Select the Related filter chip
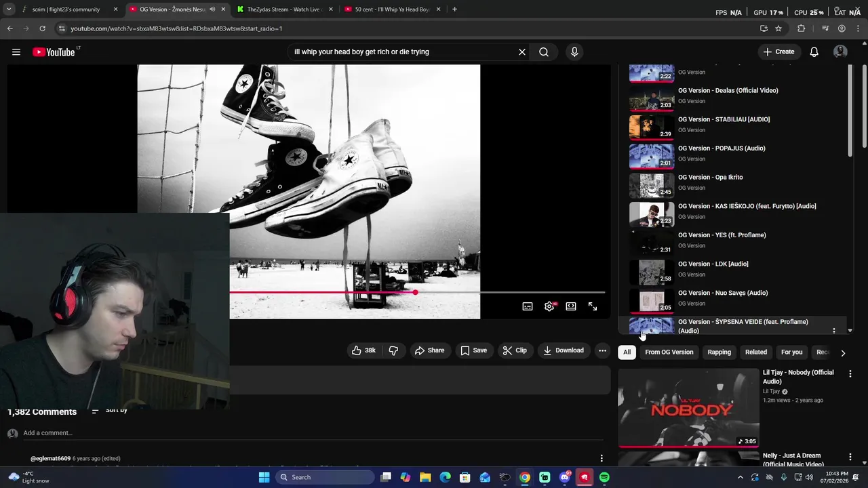 tap(756, 352)
